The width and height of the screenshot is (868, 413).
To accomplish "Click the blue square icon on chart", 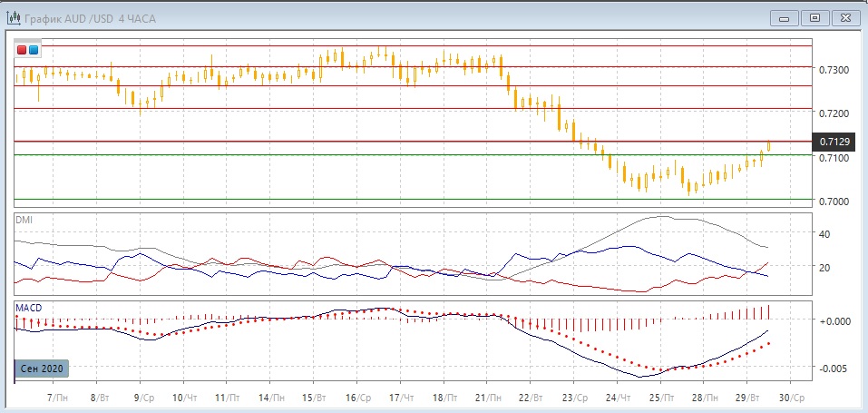I will (x=34, y=50).
